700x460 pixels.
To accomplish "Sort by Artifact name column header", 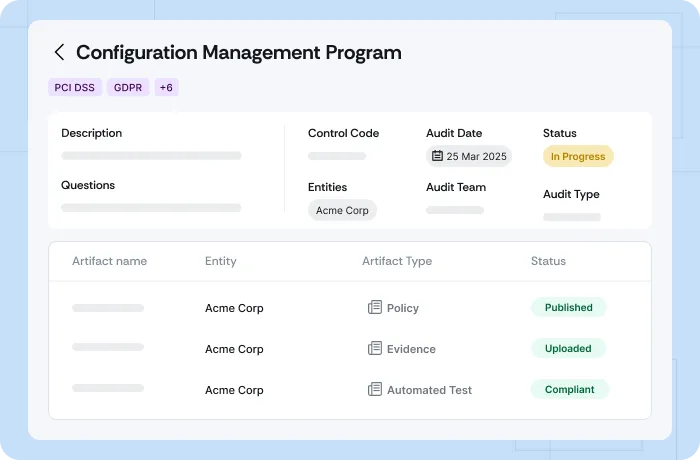I will coord(109,261).
